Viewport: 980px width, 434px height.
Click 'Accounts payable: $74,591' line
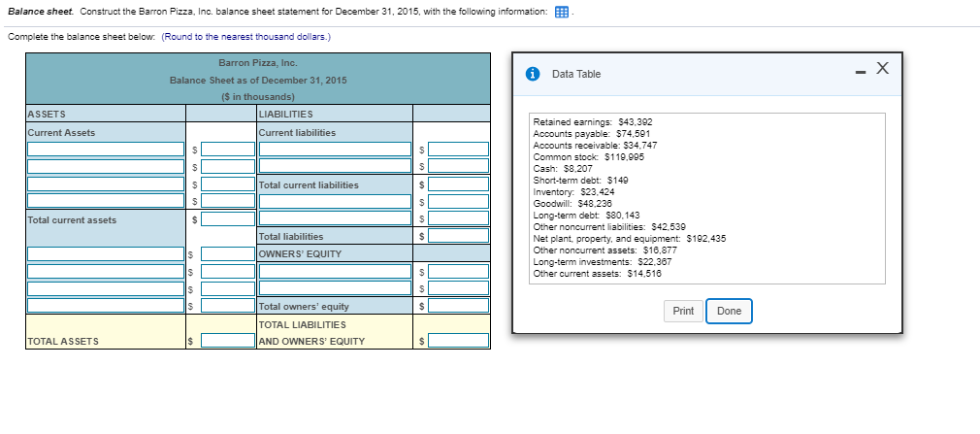point(591,134)
